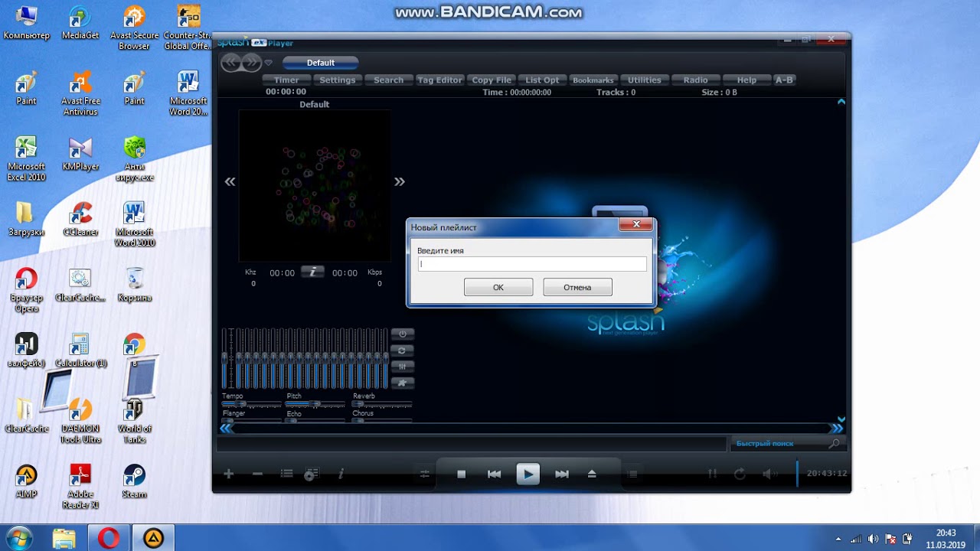Go back with the round left-arrow button
Viewport: 980px width, 551px height.
click(230, 63)
